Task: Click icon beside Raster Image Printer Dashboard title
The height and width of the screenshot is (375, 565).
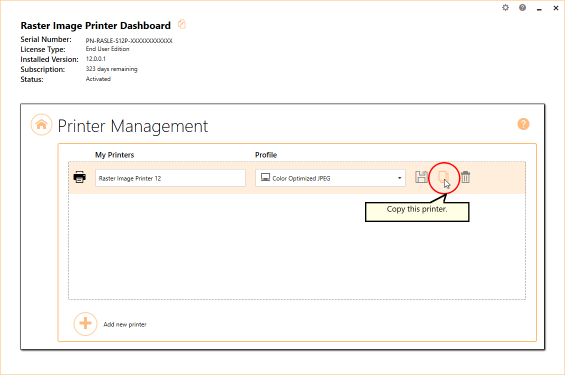Action: click(x=182, y=24)
